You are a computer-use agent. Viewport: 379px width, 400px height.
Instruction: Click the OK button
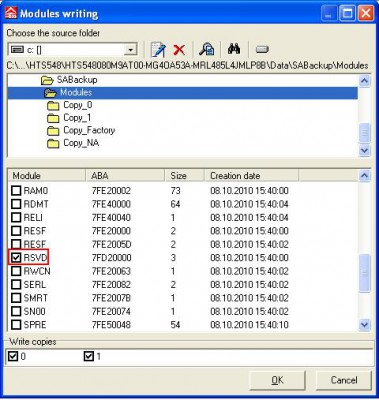[x=277, y=380]
